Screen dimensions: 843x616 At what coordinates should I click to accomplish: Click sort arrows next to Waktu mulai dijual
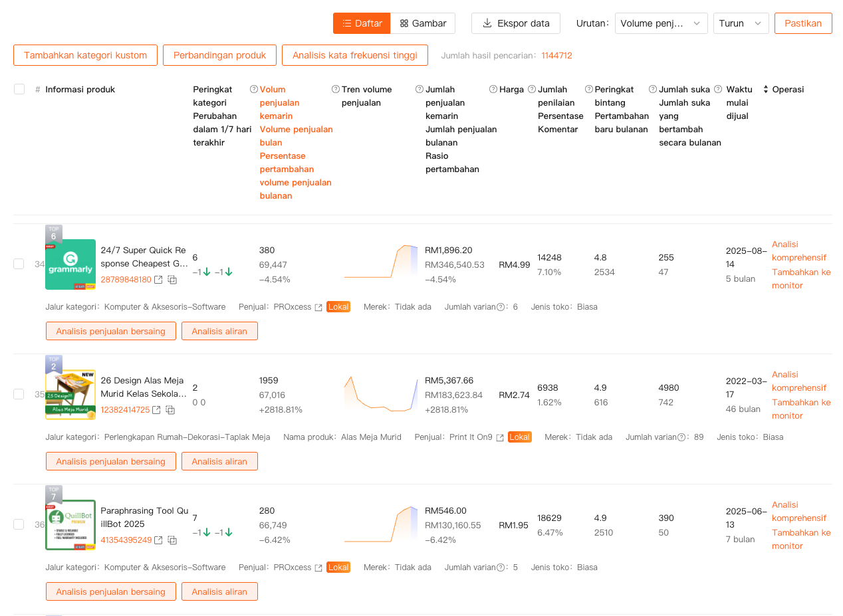click(765, 89)
